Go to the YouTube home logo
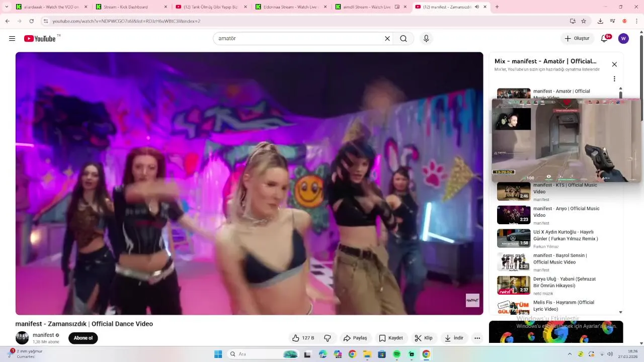The image size is (644, 362). [40, 39]
